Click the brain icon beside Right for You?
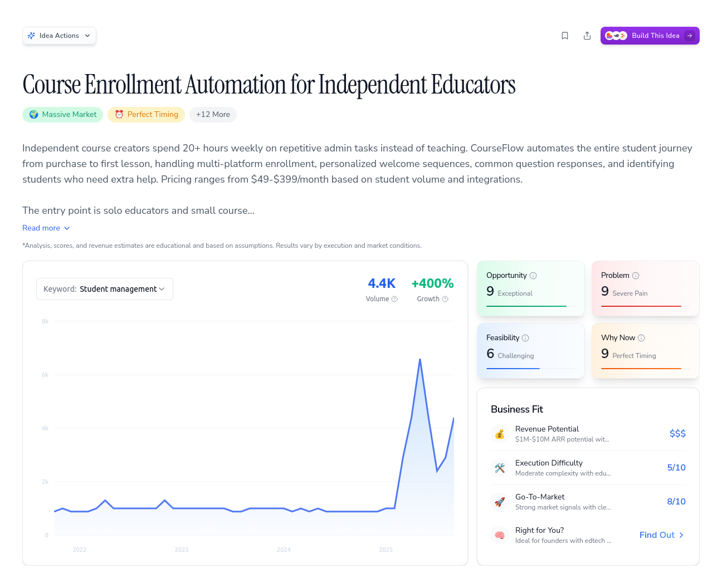This screenshot has height=588, width=722. [x=500, y=535]
